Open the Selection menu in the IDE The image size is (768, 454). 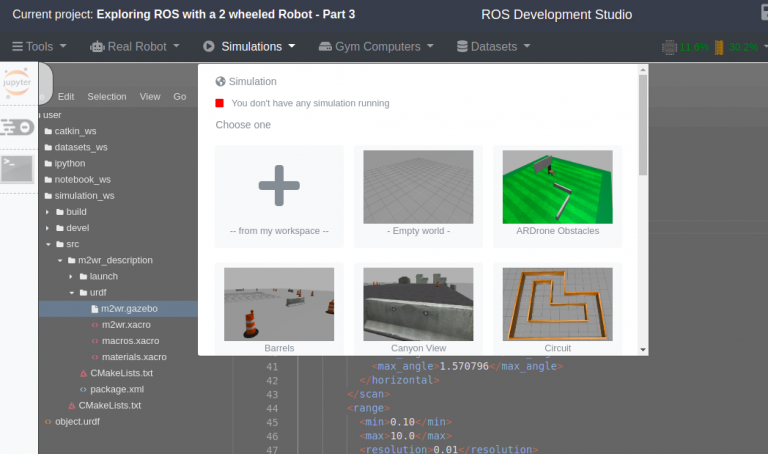107,96
